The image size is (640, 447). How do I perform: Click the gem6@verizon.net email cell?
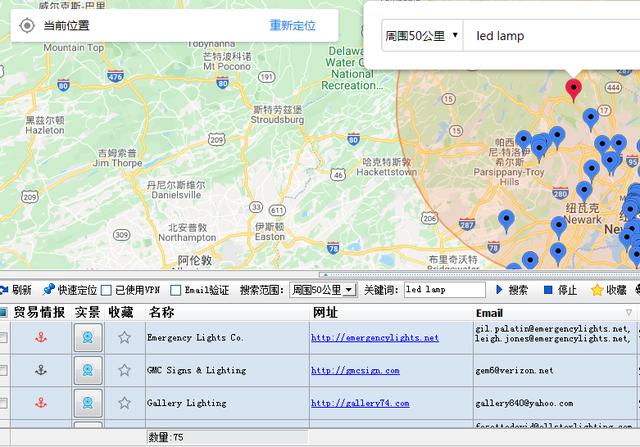coord(555,370)
